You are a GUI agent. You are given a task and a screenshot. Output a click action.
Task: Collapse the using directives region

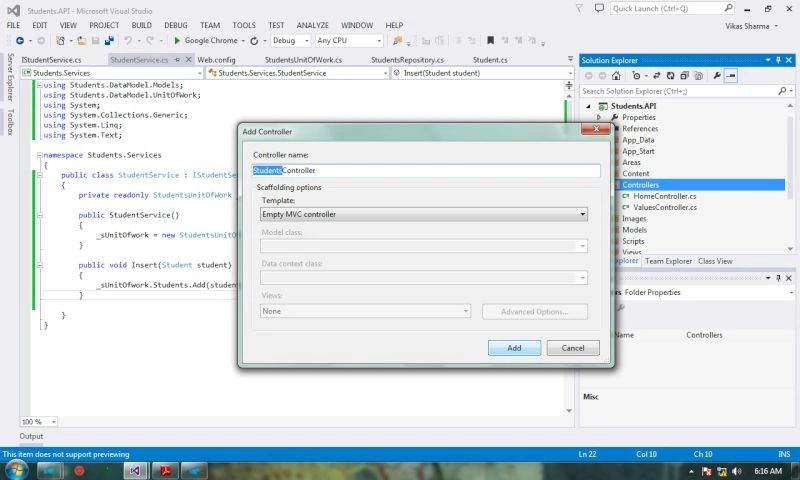39,85
